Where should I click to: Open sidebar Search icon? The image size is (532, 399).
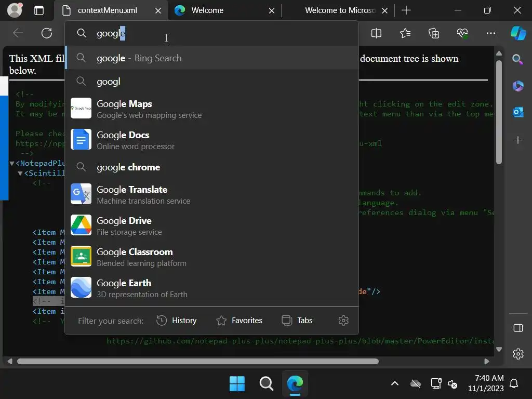518,59
